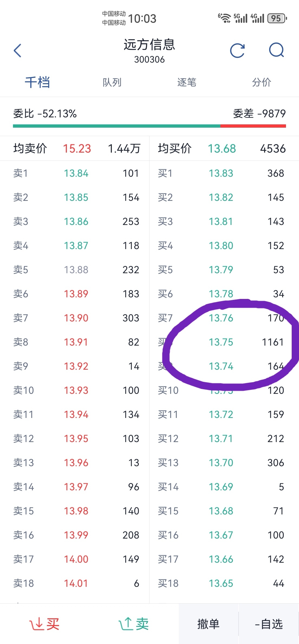Select the 卖1 price 13.84 row
Viewport: 299px width, 644px height.
point(75,173)
